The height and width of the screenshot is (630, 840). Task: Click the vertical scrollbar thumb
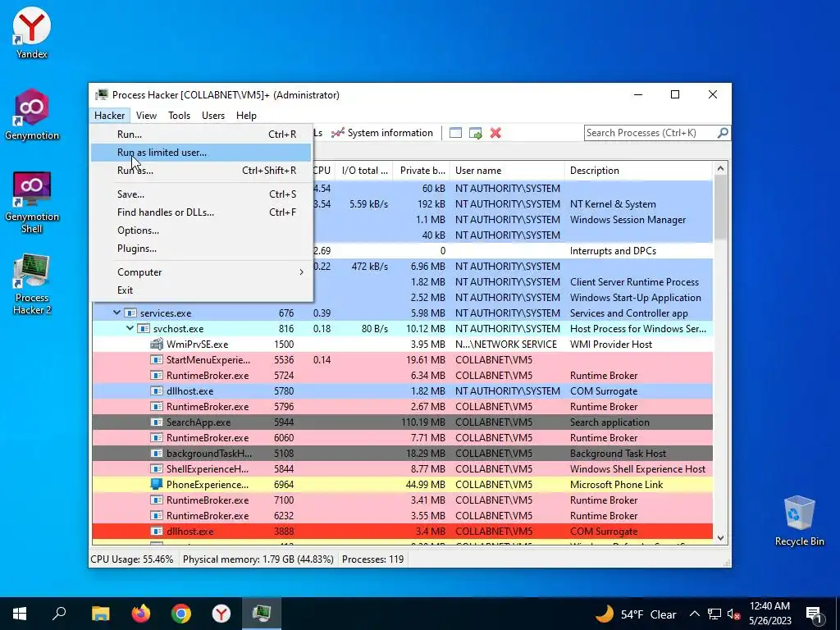click(720, 208)
